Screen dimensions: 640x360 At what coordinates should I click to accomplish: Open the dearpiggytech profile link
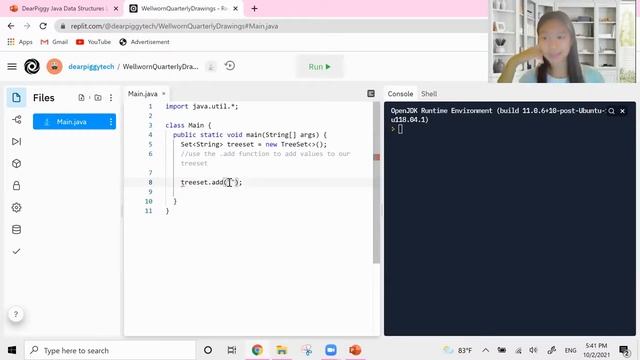[91, 67]
